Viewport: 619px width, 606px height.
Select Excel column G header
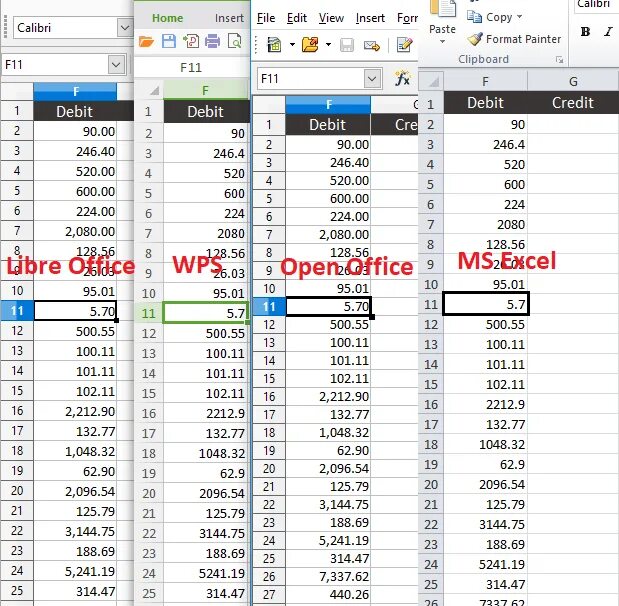[x=573, y=82]
